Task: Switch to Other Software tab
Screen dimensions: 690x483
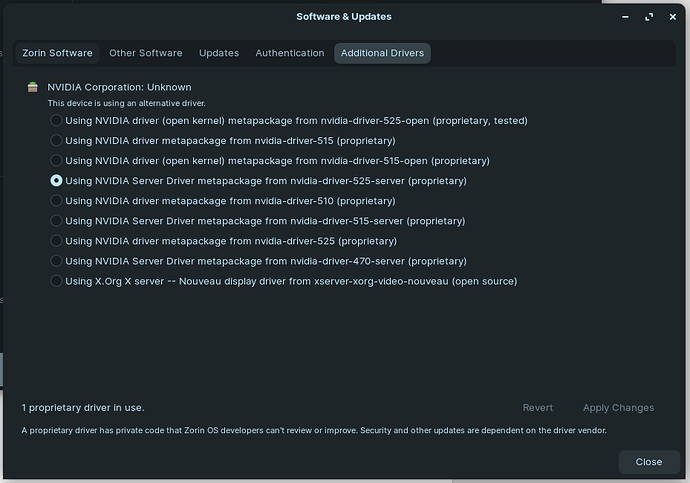Action: point(146,53)
